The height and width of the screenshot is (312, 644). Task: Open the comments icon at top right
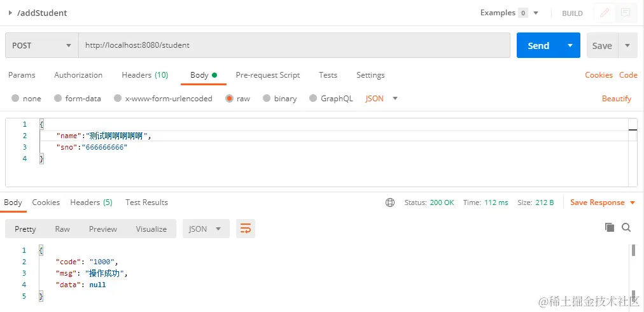coord(626,13)
